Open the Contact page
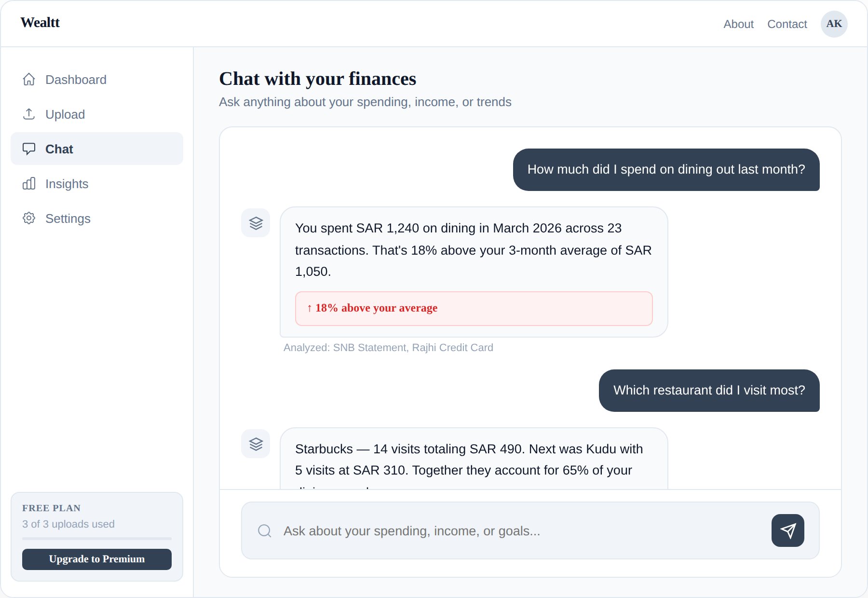 coord(787,24)
